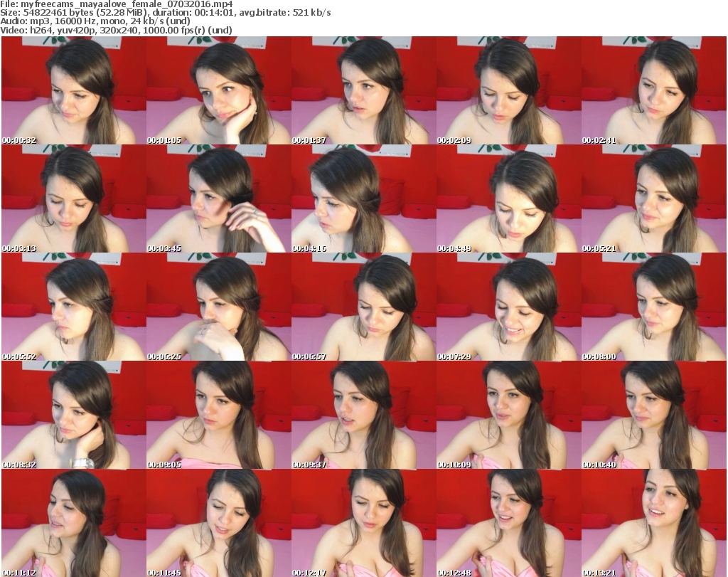Image resolution: width=728 pixels, height=577 pixels.
Task: Select the thumbnail stamped 00:01:05
Action: click(219, 90)
